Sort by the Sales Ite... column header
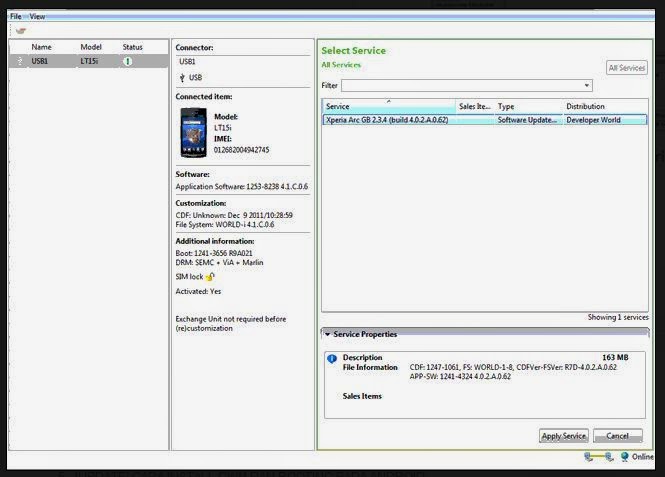Screen dimensions: 665x477 pos(475,106)
